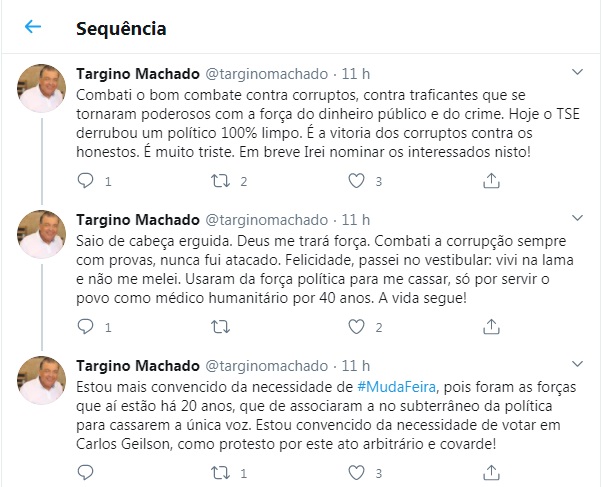Like the first tweet about the TSE

pos(355,182)
